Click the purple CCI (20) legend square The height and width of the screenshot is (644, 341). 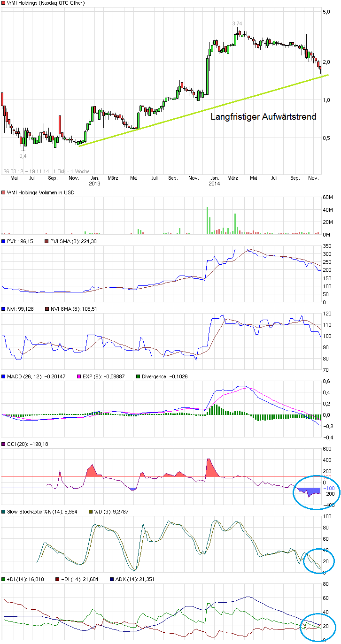[x=3, y=444]
